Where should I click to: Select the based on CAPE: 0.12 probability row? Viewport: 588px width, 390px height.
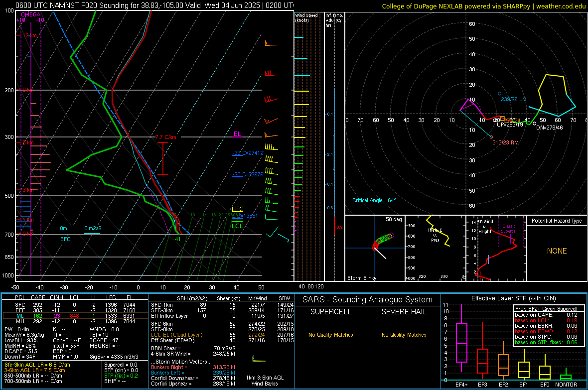coord(546,315)
